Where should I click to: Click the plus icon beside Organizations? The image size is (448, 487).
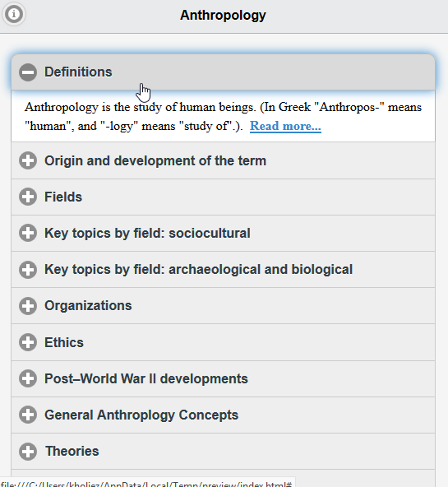tap(28, 306)
